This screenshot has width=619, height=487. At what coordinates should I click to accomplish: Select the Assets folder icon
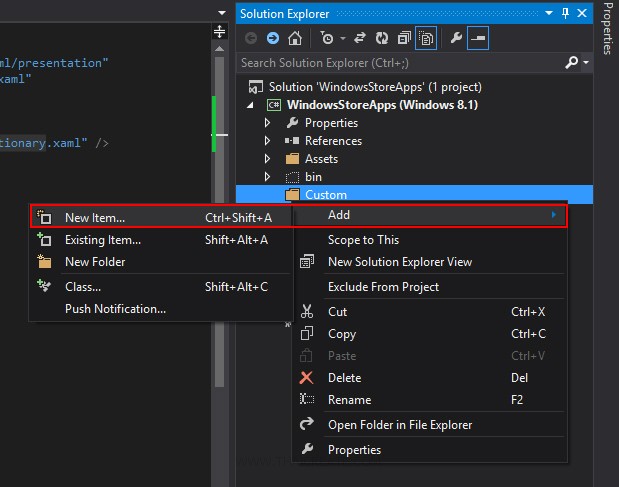[x=292, y=159]
